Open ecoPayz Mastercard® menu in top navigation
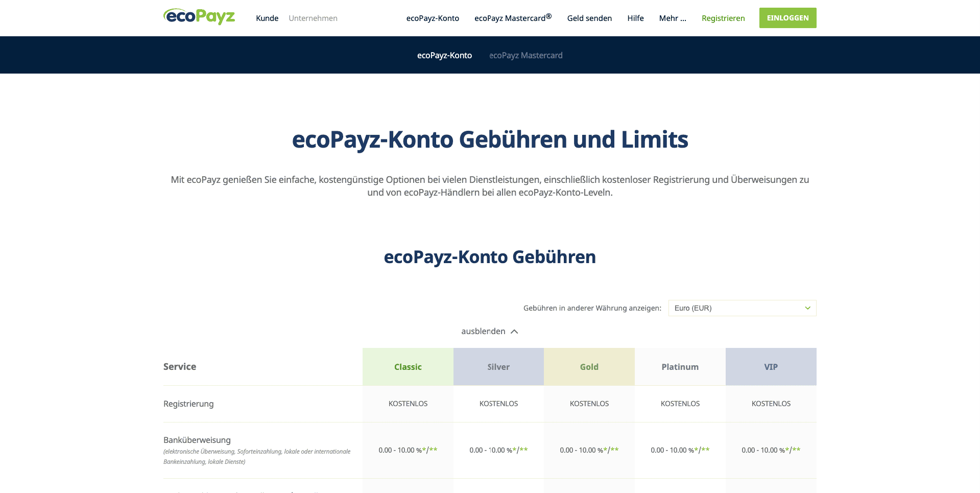The height and width of the screenshot is (493, 980). point(513,18)
